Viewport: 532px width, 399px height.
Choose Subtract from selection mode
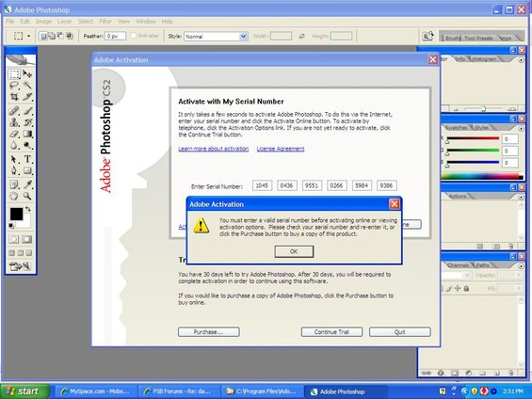[60, 36]
